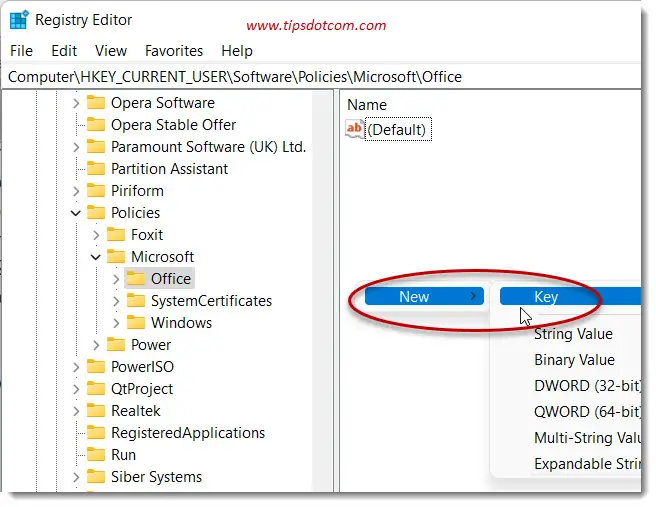Expand the Windows tree node
This screenshot has height=507, width=656.
(x=116, y=323)
